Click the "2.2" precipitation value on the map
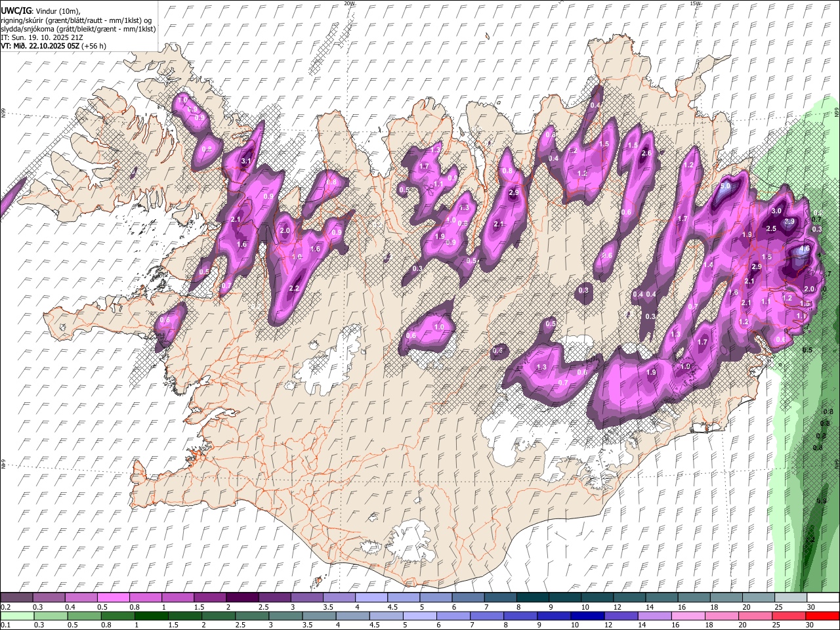The image size is (840, 630). [294, 289]
